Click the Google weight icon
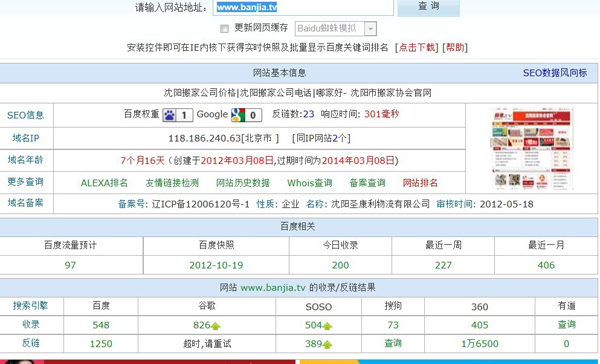 click(x=246, y=115)
